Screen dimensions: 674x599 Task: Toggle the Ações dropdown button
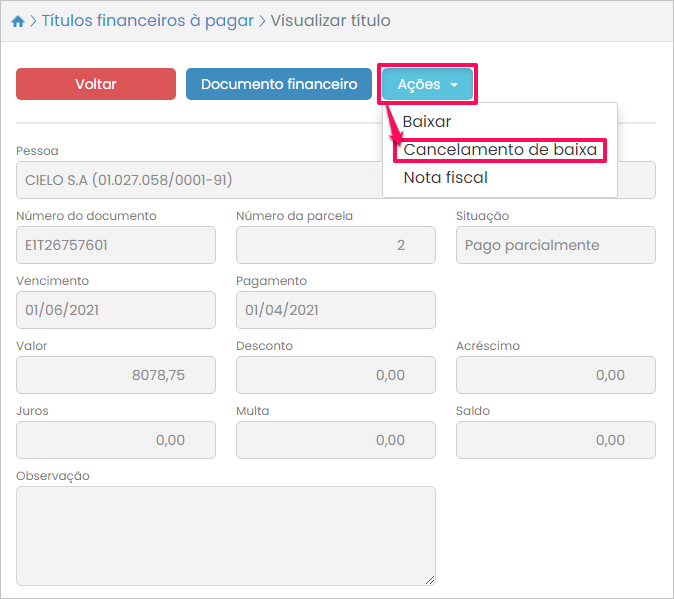pyautogui.click(x=427, y=85)
